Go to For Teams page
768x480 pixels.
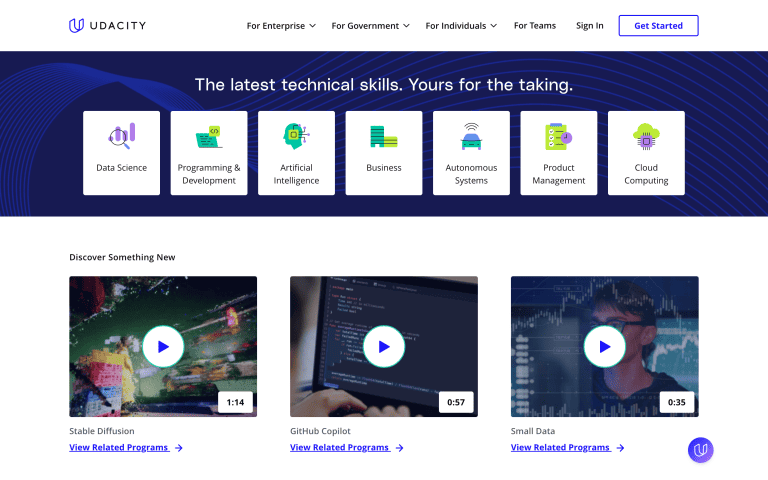[535, 25]
